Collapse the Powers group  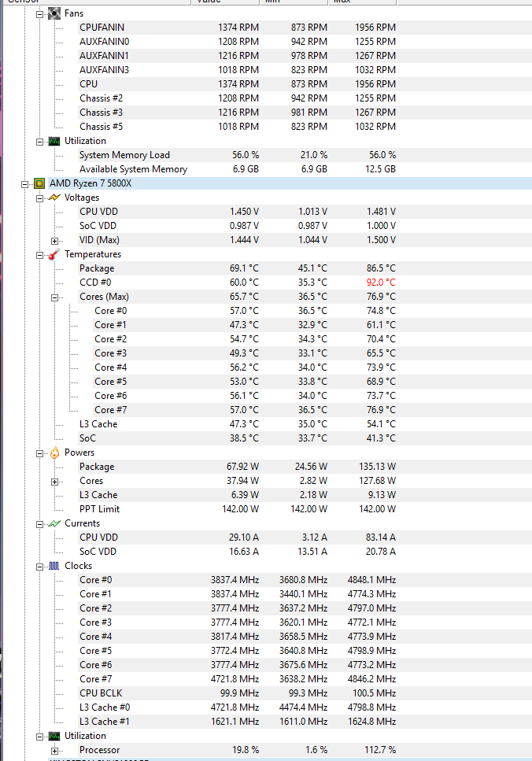point(39,453)
